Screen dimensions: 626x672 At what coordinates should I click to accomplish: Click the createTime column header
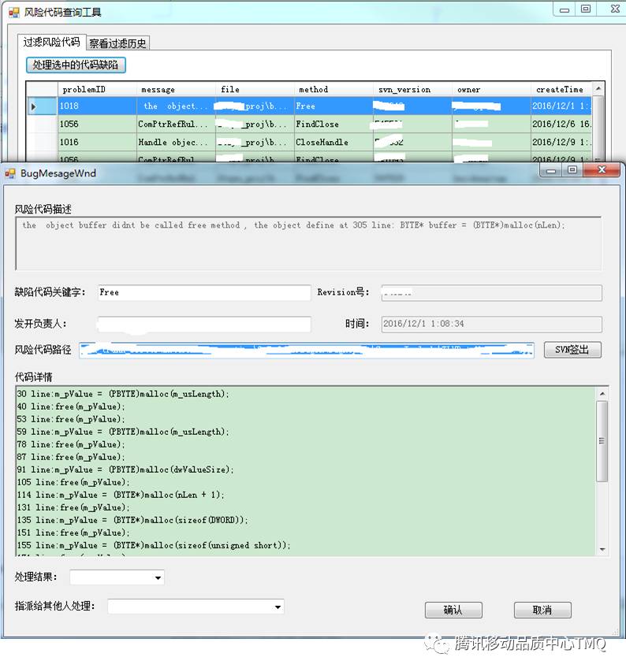561,90
